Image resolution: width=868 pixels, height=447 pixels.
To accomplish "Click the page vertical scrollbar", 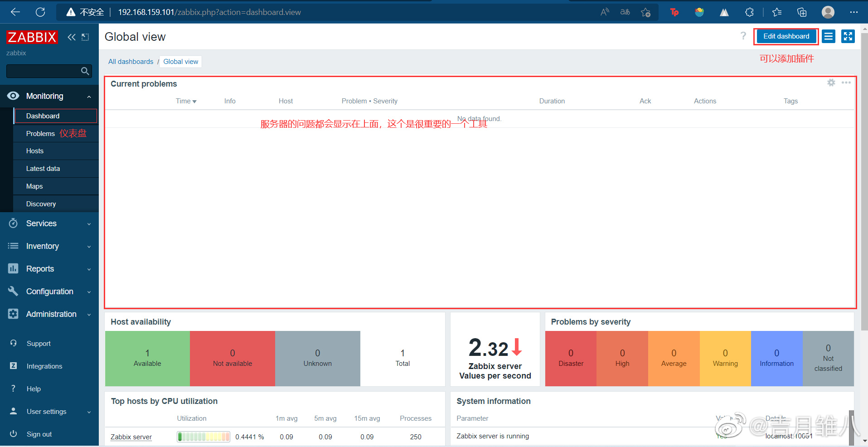I will [864, 181].
